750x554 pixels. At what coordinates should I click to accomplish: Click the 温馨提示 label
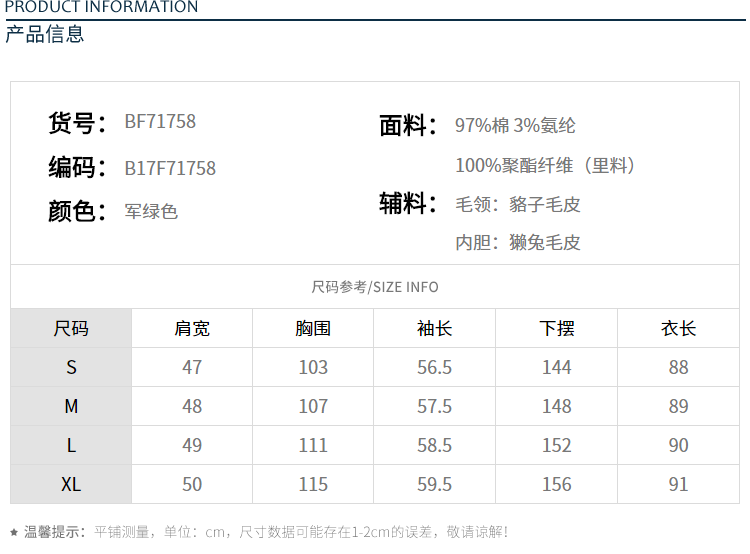click(55, 532)
